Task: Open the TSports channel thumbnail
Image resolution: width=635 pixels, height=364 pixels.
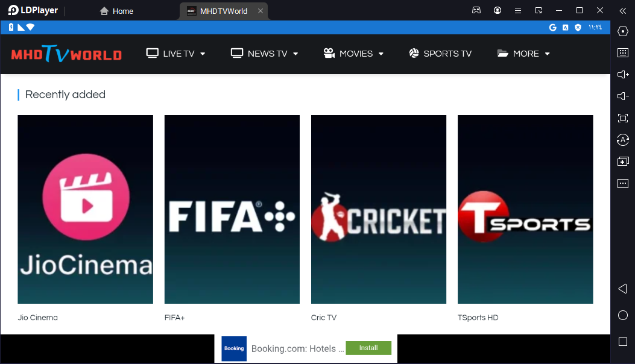Action: click(525, 209)
